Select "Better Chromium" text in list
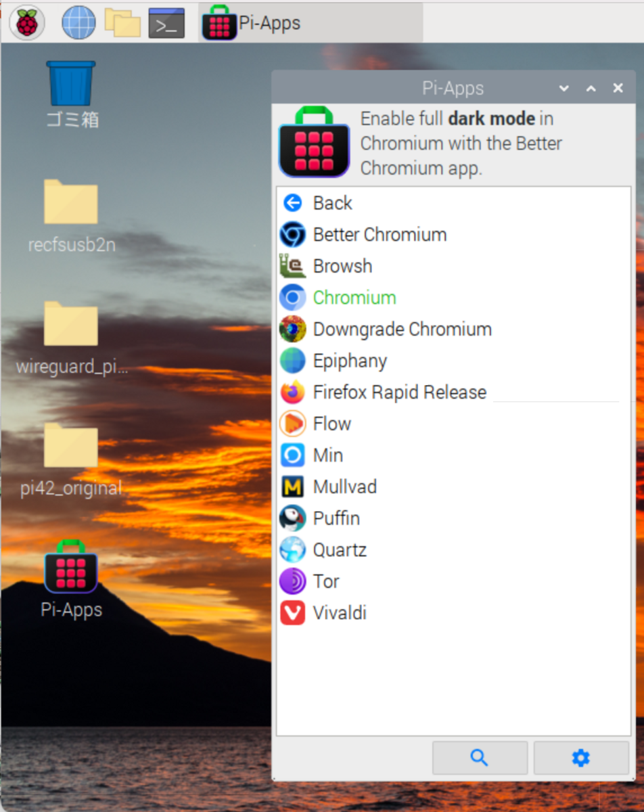The height and width of the screenshot is (812, 644). pos(379,235)
